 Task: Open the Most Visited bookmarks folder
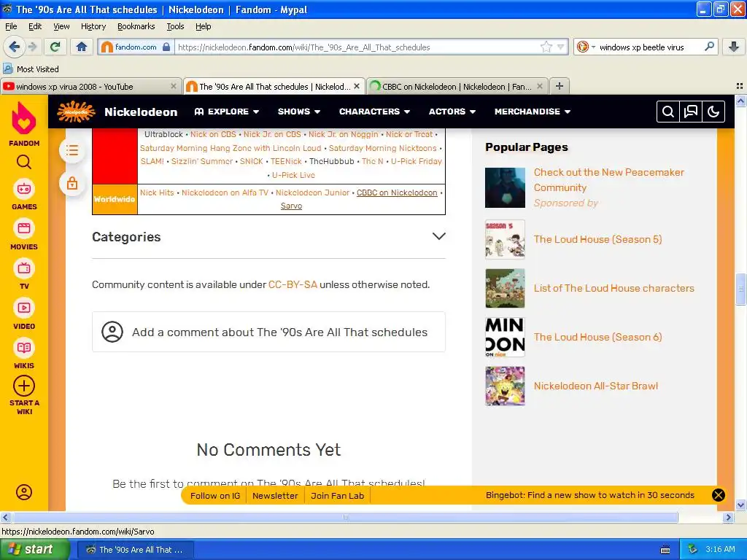pyautogui.click(x=31, y=69)
